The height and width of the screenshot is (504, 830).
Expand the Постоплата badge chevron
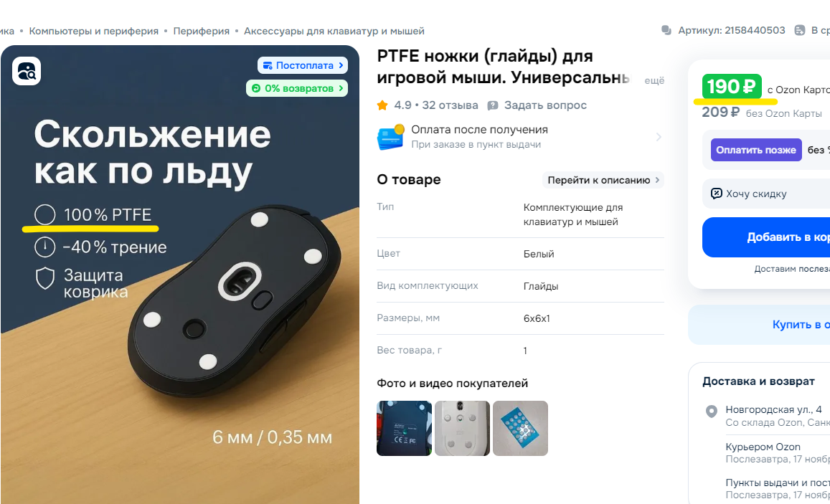pos(341,65)
